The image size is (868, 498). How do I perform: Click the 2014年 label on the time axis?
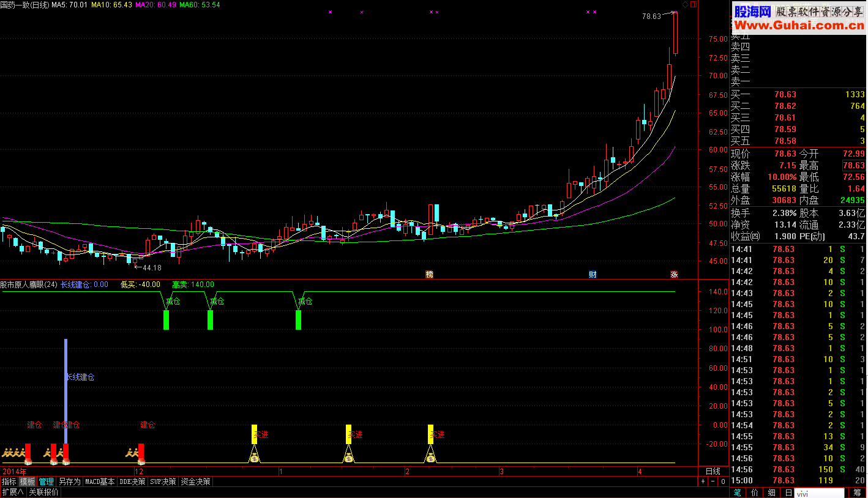(x=15, y=472)
